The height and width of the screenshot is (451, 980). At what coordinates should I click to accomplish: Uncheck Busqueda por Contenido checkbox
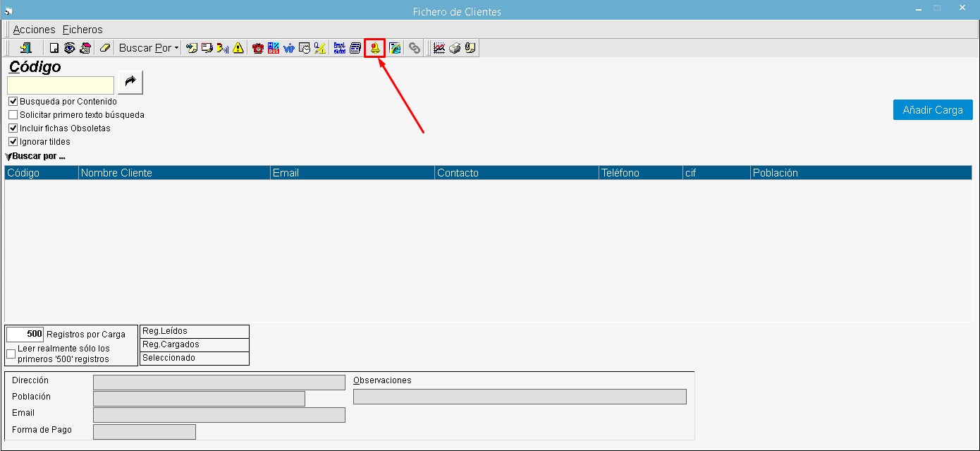click(x=13, y=102)
